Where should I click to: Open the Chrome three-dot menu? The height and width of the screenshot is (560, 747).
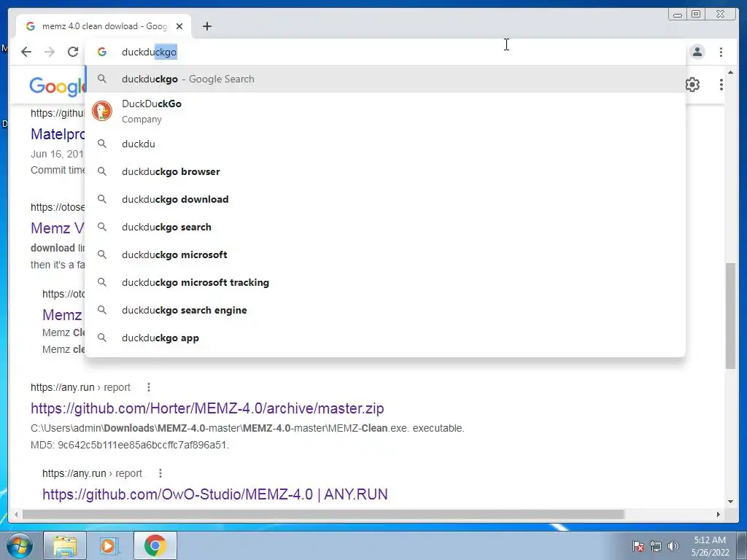[x=721, y=52]
